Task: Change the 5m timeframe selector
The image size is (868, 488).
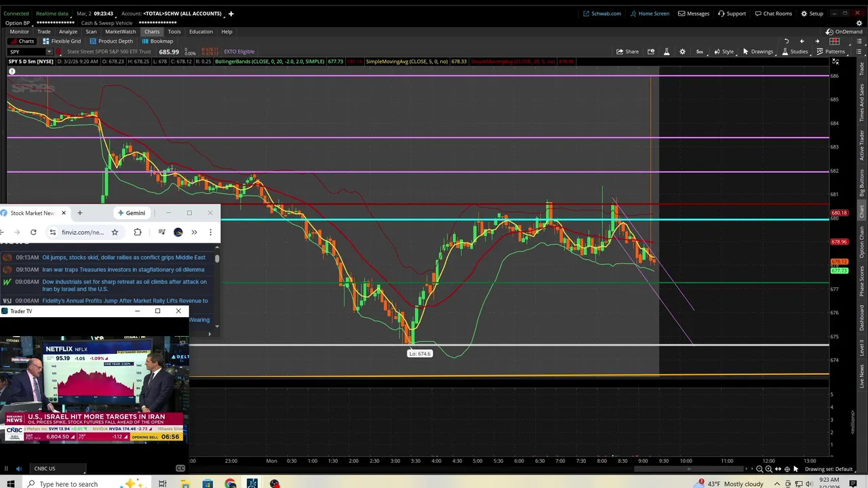Action: 699,52
